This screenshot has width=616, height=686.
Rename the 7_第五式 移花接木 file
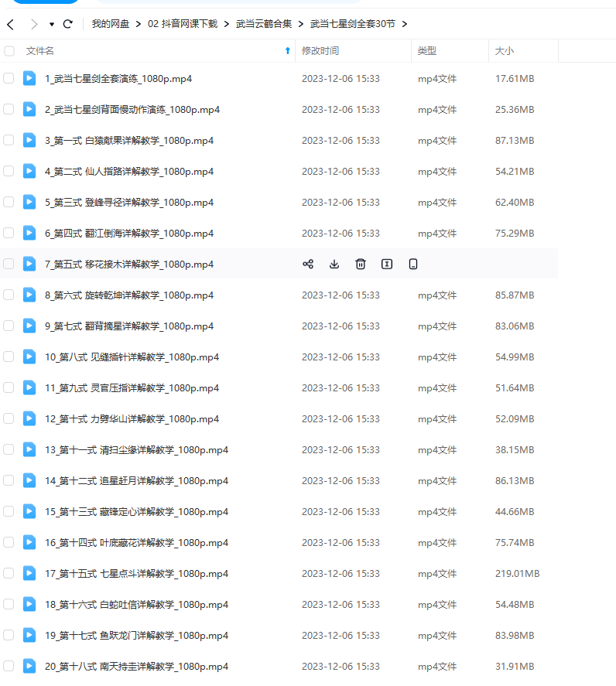(387, 264)
